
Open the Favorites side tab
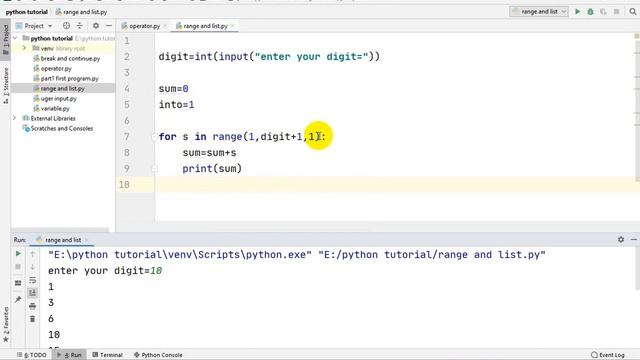tap(6, 324)
